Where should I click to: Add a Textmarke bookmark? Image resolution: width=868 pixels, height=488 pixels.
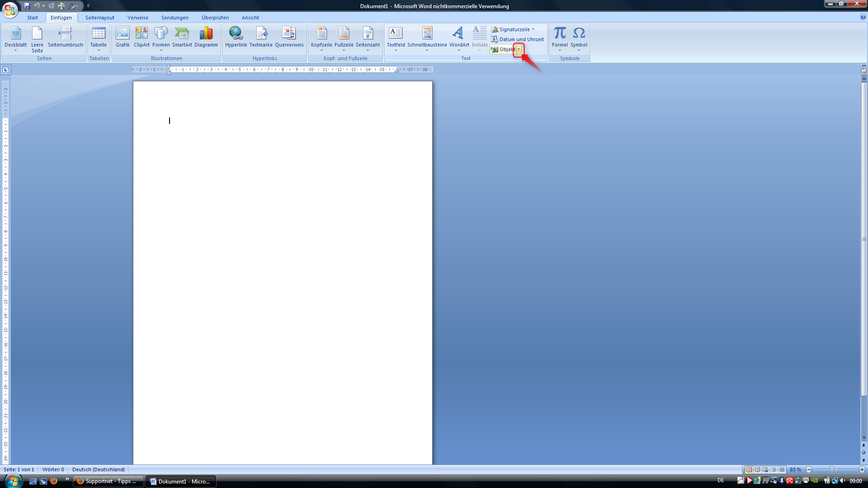pos(261,37)
